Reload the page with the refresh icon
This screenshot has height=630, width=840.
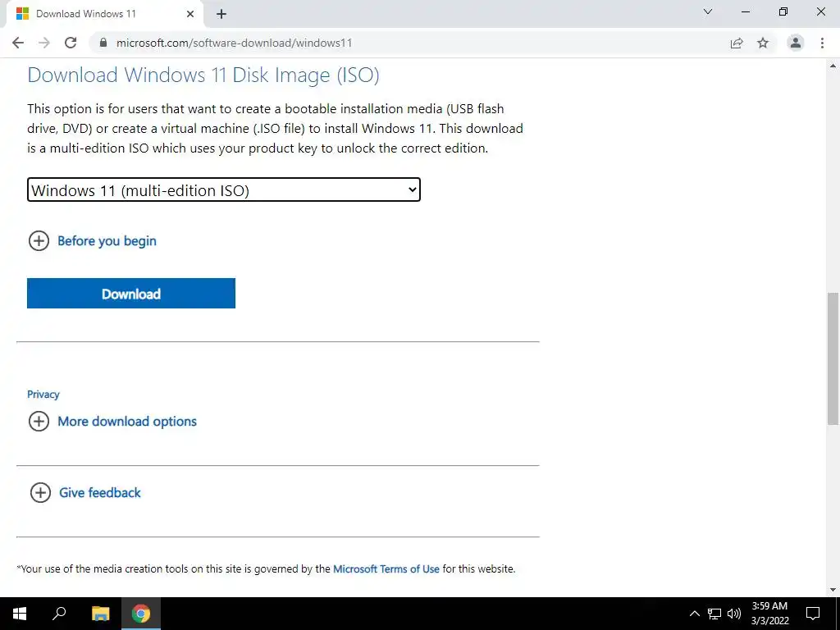(71, 43)
